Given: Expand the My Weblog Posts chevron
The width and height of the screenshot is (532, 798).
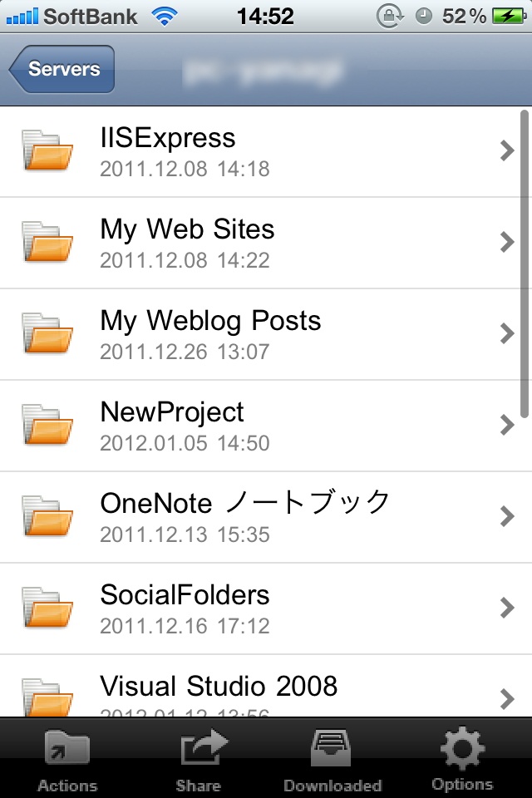Looking at the screenshot, I should point(507,333).
